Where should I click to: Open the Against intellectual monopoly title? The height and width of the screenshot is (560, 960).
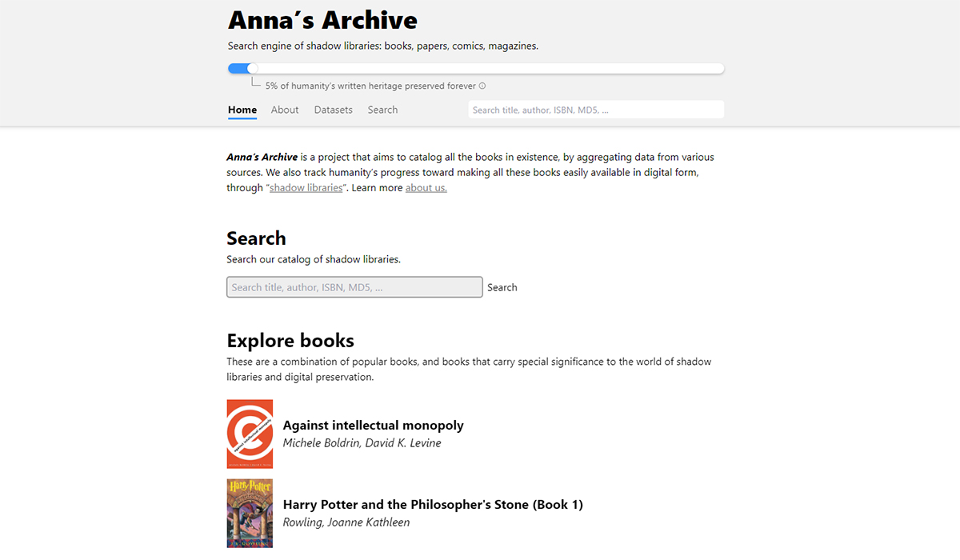coord(374,426)
